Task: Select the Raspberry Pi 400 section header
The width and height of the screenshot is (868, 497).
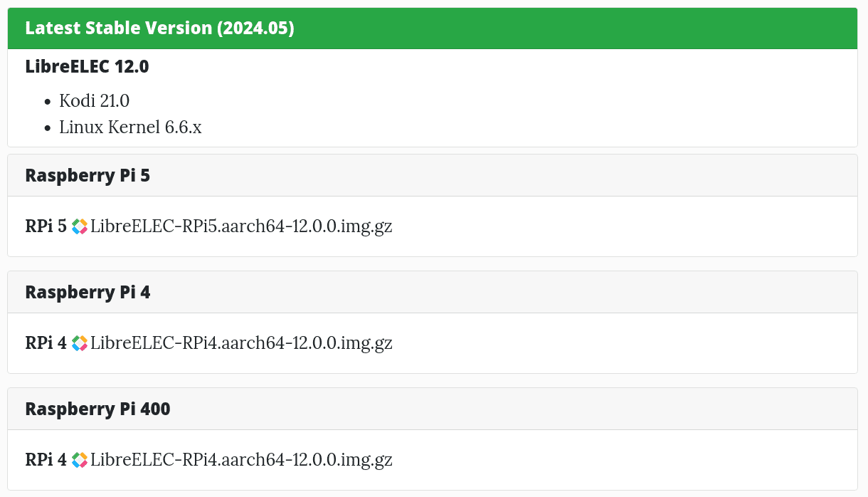Action: [x=97, y=409]
